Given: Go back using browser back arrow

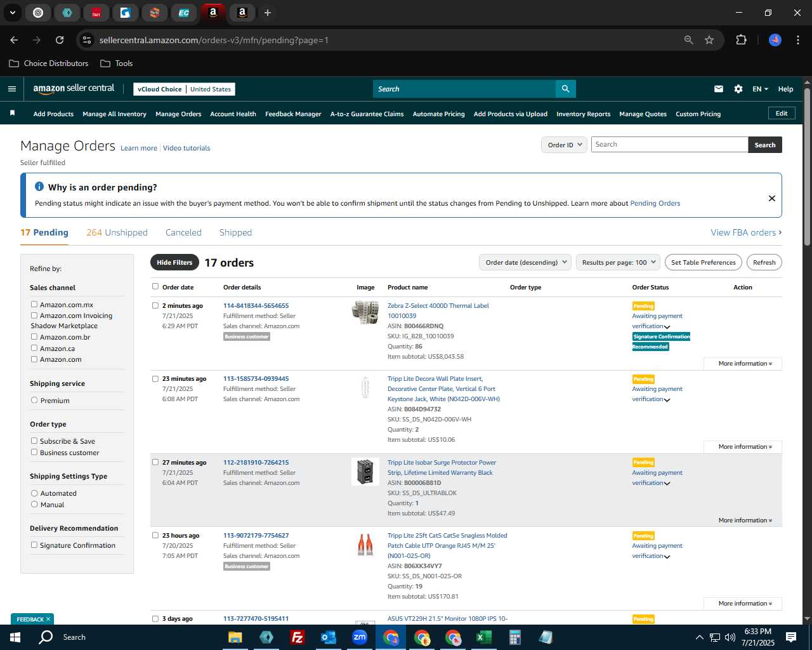Looking at the screenshot, I should [x=14, y=40].
